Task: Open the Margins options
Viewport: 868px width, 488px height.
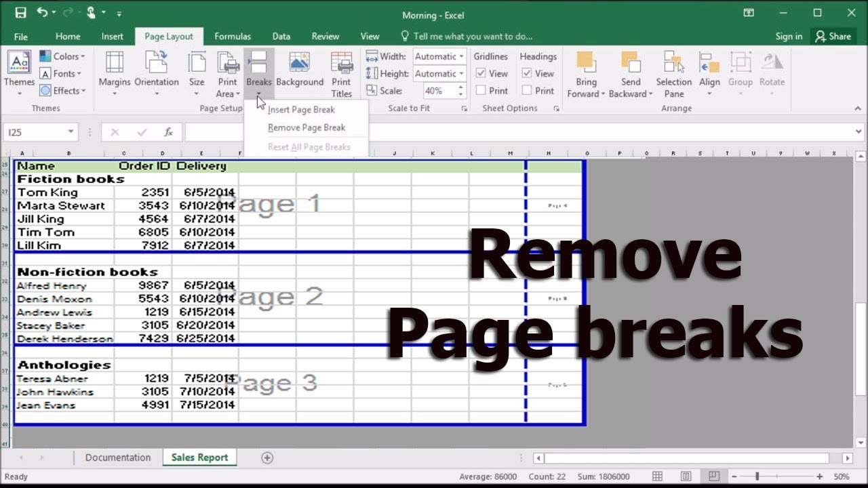Action: [x=115, y=73]
